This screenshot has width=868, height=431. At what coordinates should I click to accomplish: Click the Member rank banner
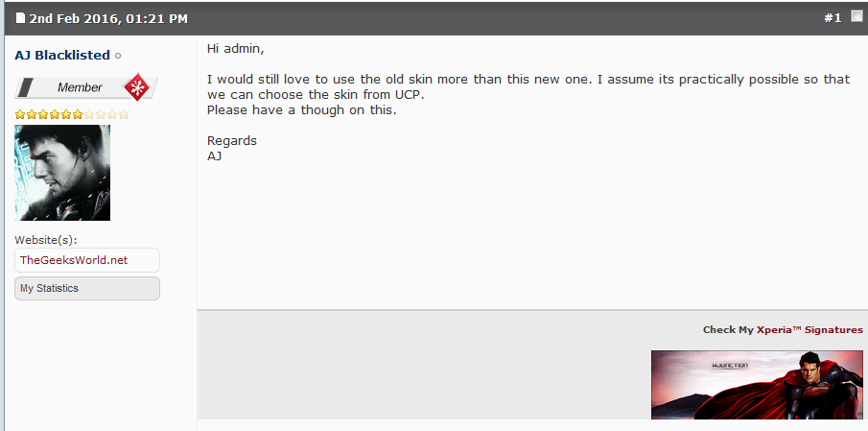pyautogui.click(x=81, y=87)
